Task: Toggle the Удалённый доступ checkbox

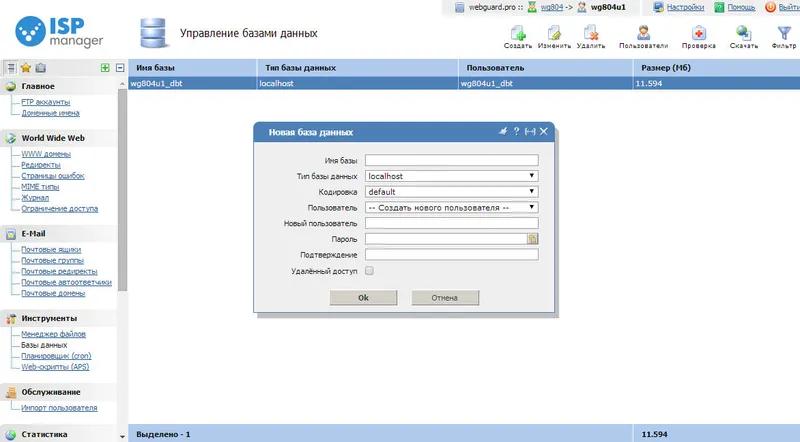Action: tap(369, 271)
